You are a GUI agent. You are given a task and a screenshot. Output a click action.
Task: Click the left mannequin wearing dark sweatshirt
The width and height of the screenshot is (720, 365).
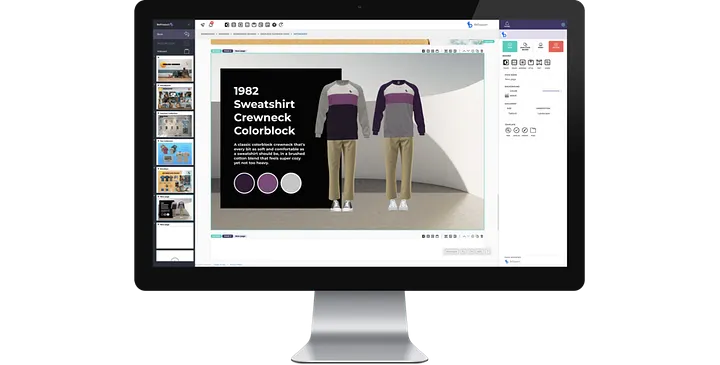coord(342,145)
